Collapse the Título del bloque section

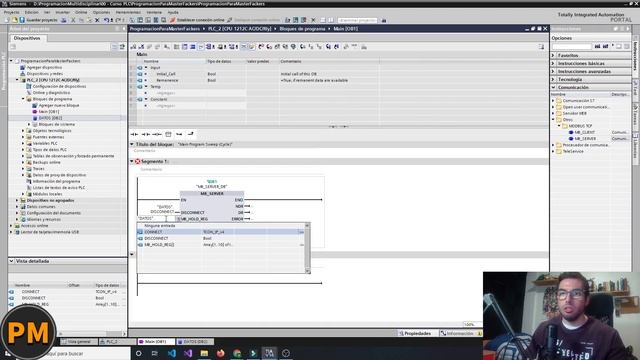132,144
